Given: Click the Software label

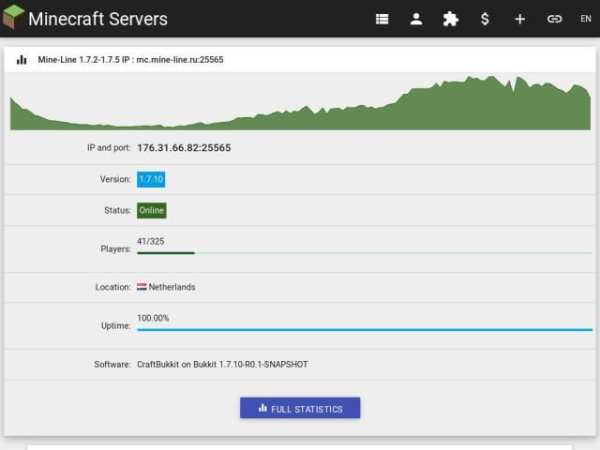Looking at the screenshot, I should click(x=112, y=364).
